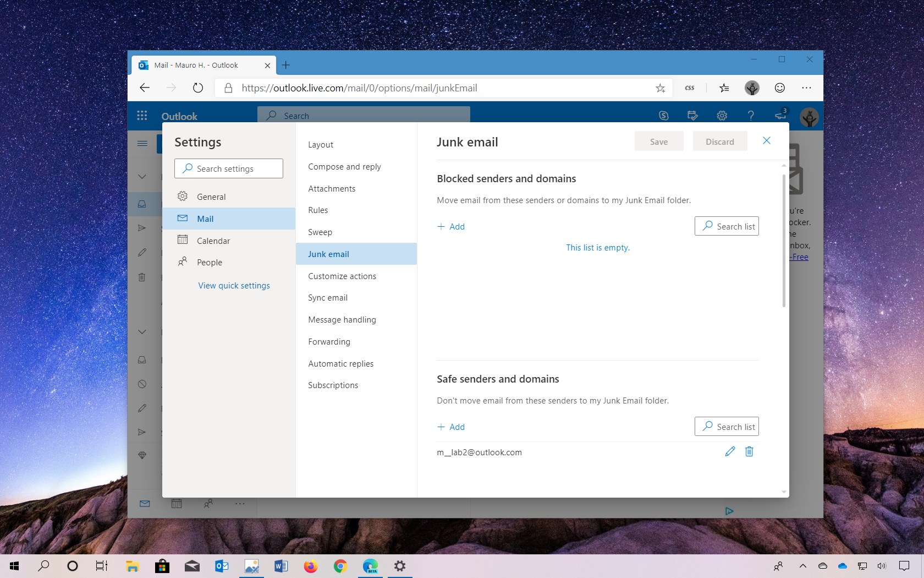Discard the Junk email changes
Viewport: 924px width, 578px height.
point(719,141)
